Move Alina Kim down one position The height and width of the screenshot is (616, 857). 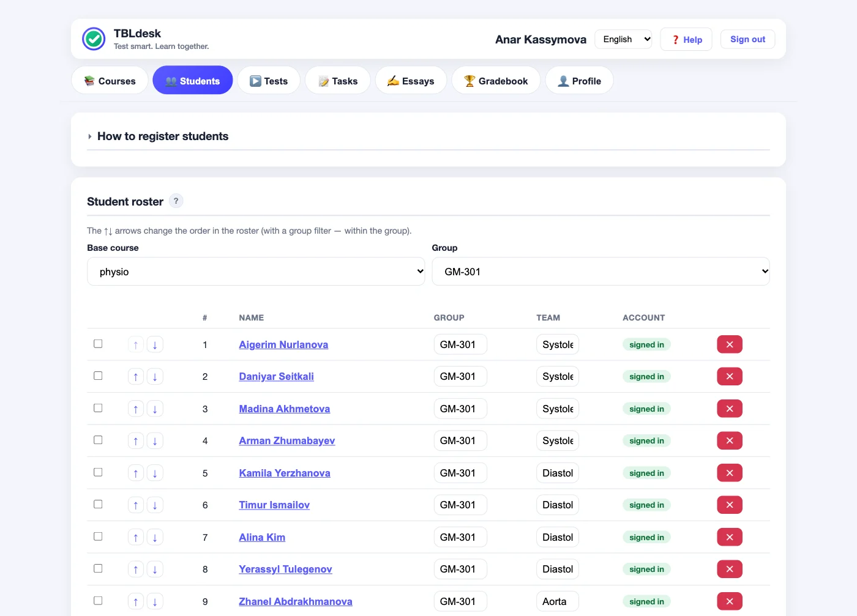click(155, 538)
